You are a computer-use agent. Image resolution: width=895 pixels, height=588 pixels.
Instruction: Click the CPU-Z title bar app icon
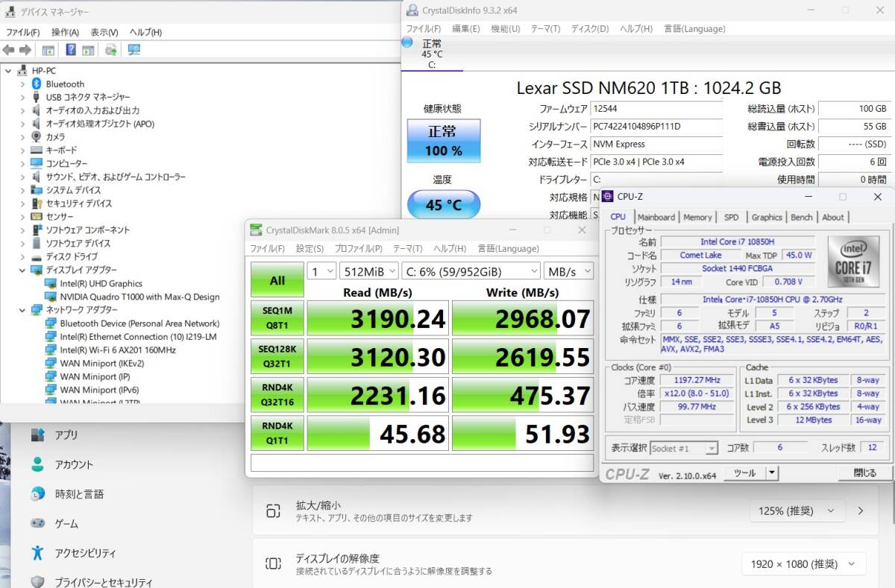pyautogui.click(x=609, y=197)
